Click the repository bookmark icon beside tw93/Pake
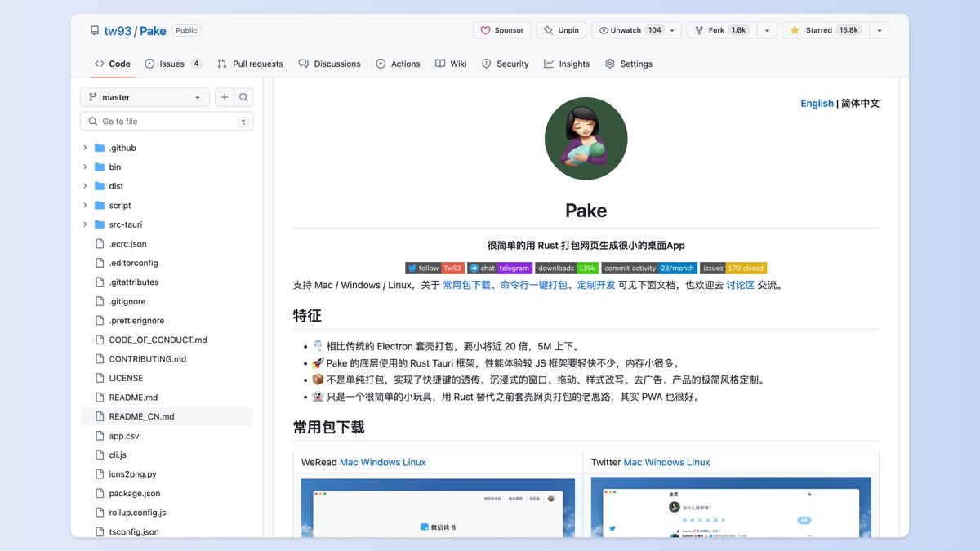The height and width of the screenshot is (551, 980). tap(94, 29)
